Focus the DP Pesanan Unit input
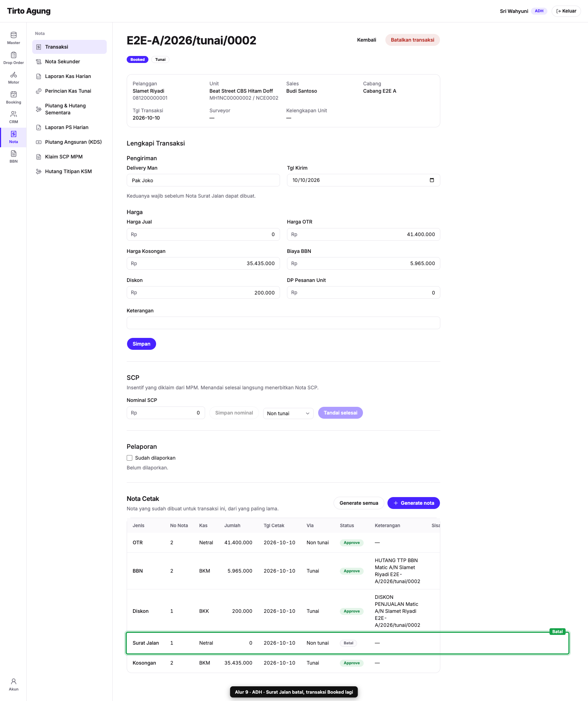 point(363,292)
